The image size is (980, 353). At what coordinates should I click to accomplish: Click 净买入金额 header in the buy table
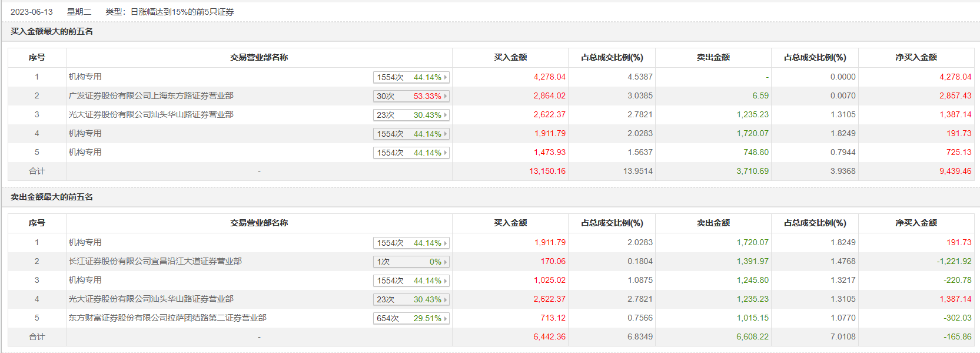point(916,57)
